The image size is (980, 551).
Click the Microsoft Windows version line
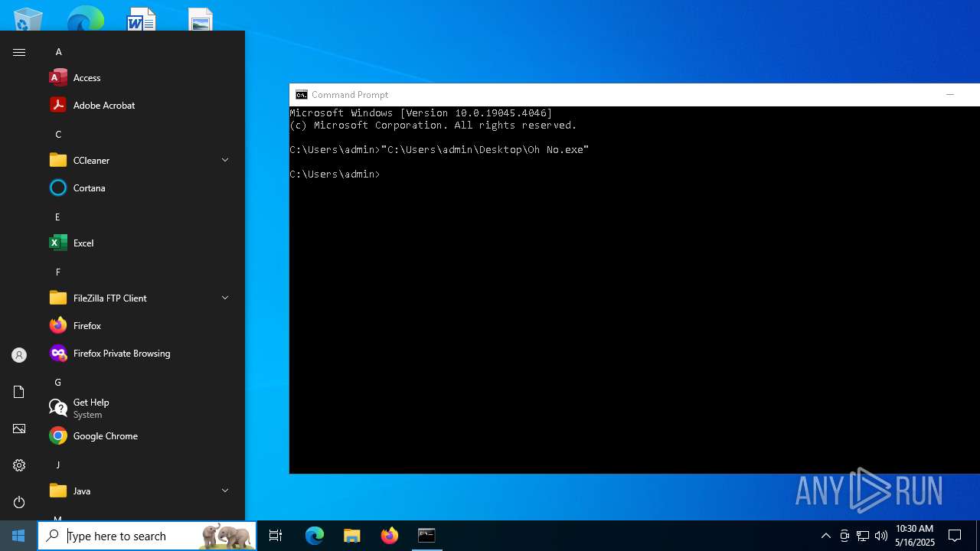point(420,113)
